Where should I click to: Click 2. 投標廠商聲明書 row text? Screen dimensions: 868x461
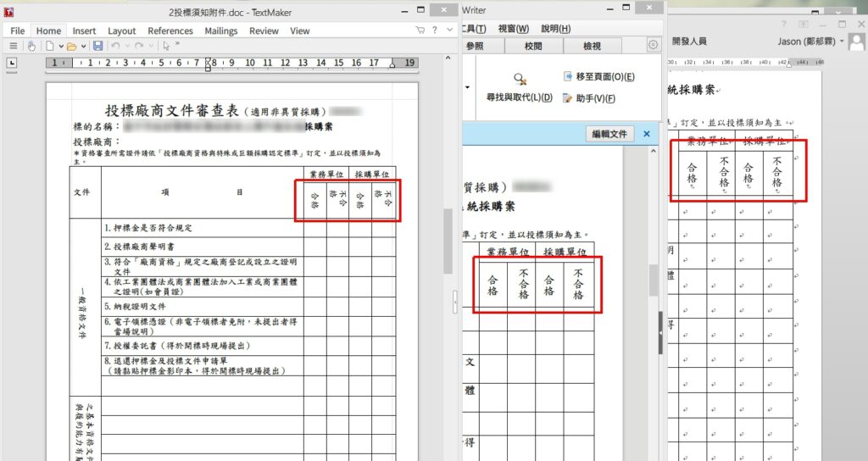pos(140,247)
